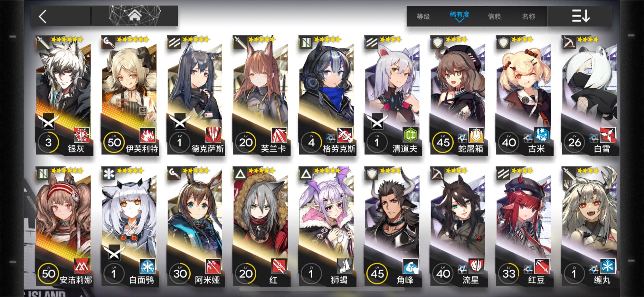The width and height of the screenshot is (644, 297).
Task: Tap 银灰's skill icon
Action: click(x=82, y=135)
